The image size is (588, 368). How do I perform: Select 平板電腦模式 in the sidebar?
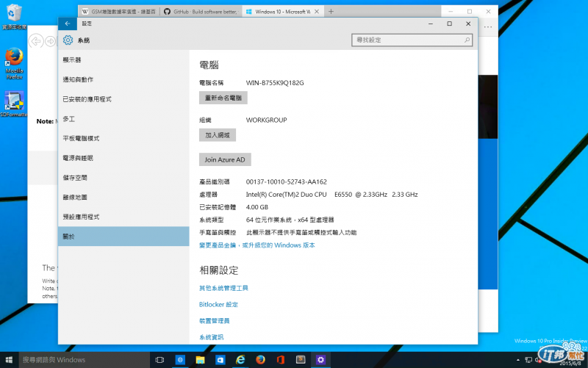tap(123, 138)
